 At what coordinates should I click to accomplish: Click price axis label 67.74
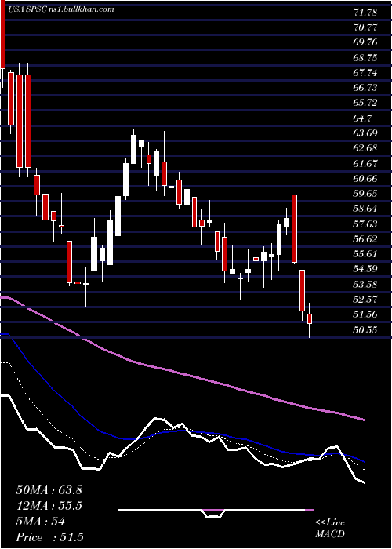tap(365, 73)
